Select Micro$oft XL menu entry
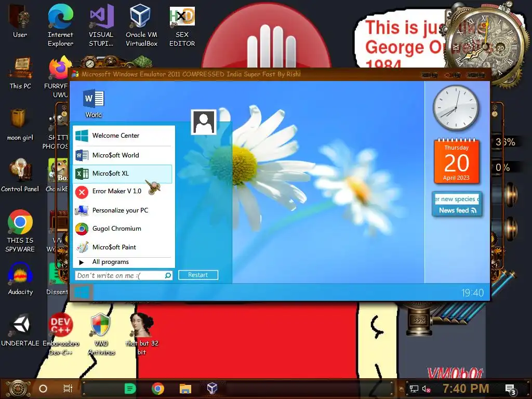 point(123,174)
